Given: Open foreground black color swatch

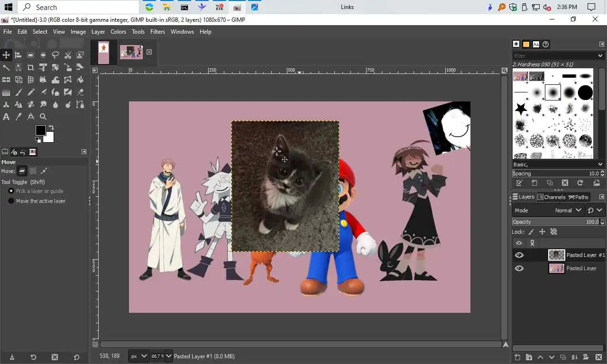Looking at the screenshot, I should point(40,130).
